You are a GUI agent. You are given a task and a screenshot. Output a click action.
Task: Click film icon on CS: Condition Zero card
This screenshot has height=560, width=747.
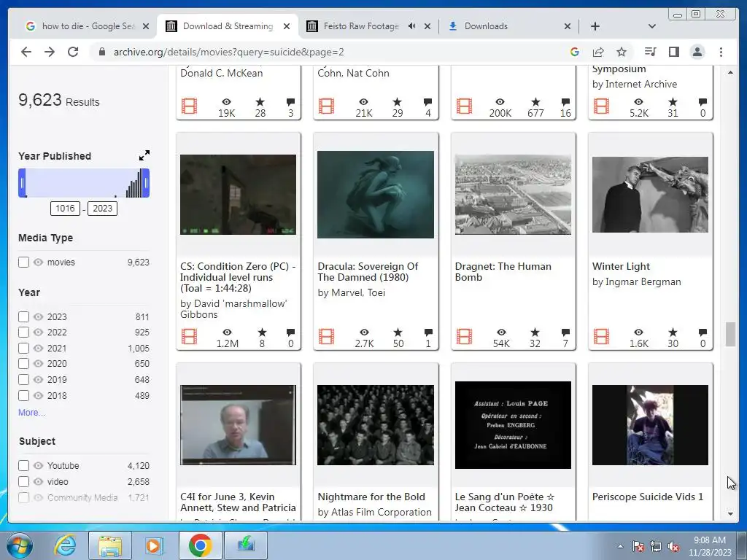189,336
